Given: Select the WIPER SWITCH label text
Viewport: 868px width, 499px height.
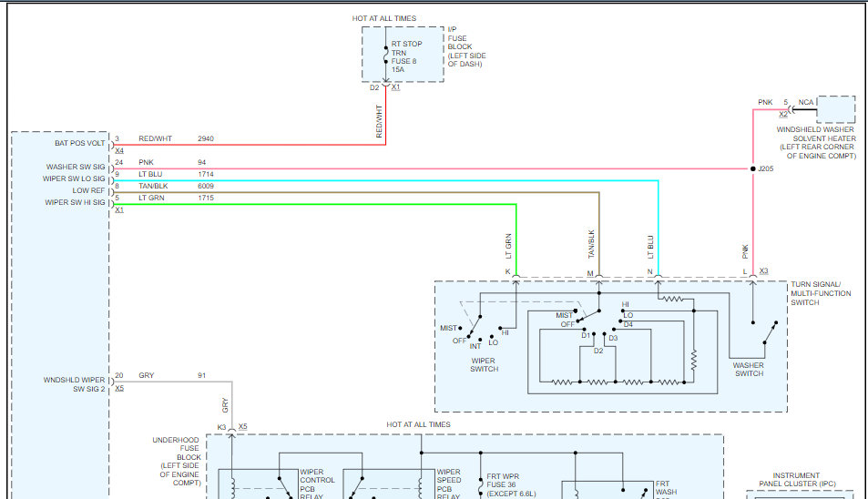Looking at the screenshot, I should (485, 364).
